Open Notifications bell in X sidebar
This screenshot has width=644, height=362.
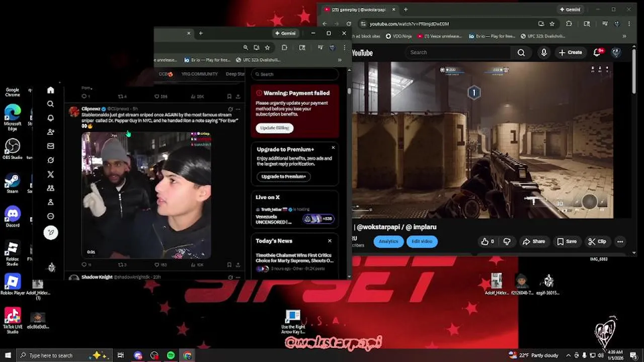click(x=50, y=118)
